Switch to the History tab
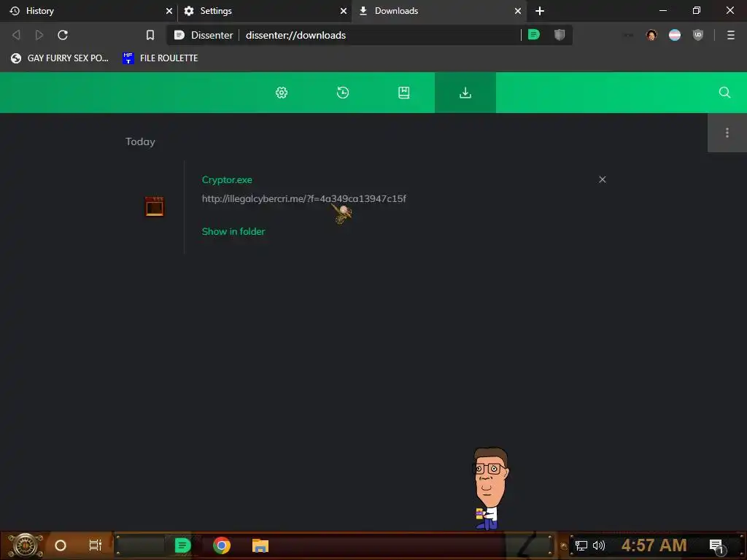The height and width of the screenshot is (560, 747). [88, 11]
